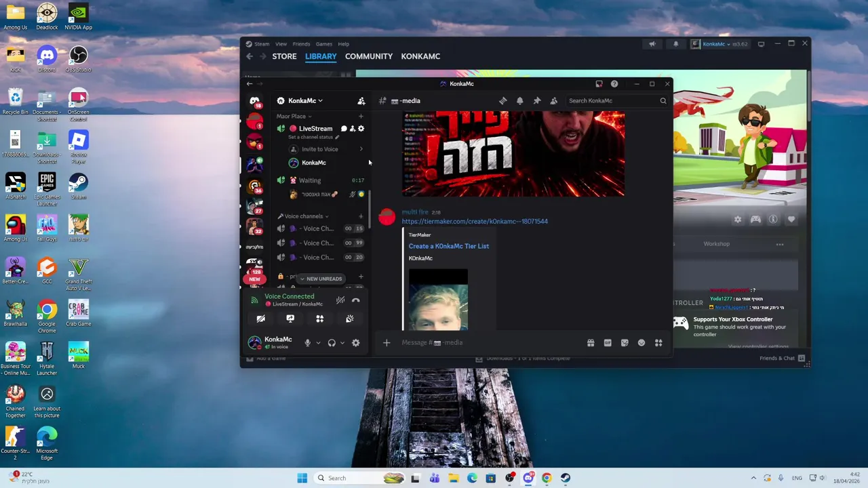Viewport: 868px width, 488px height.
Task: Open Windows Start button on taskbar
Action: click(302, 478)
